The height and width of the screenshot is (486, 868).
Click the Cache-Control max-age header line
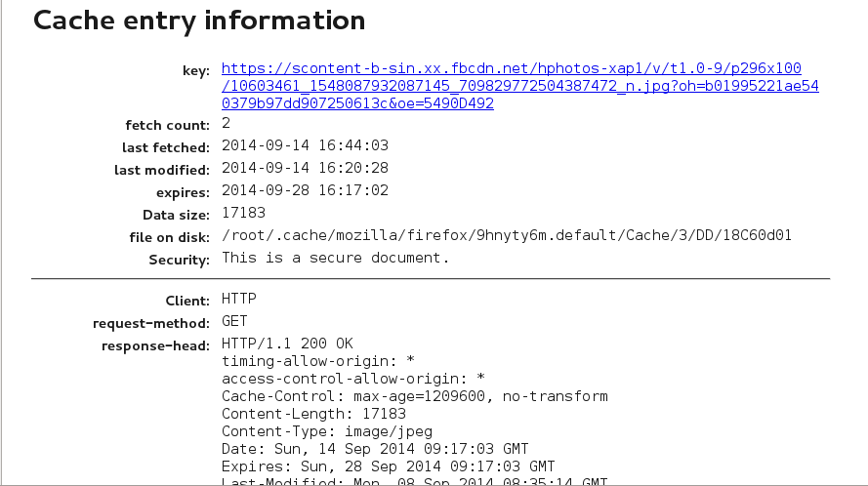pyautogui.click(x=415, y=396)
